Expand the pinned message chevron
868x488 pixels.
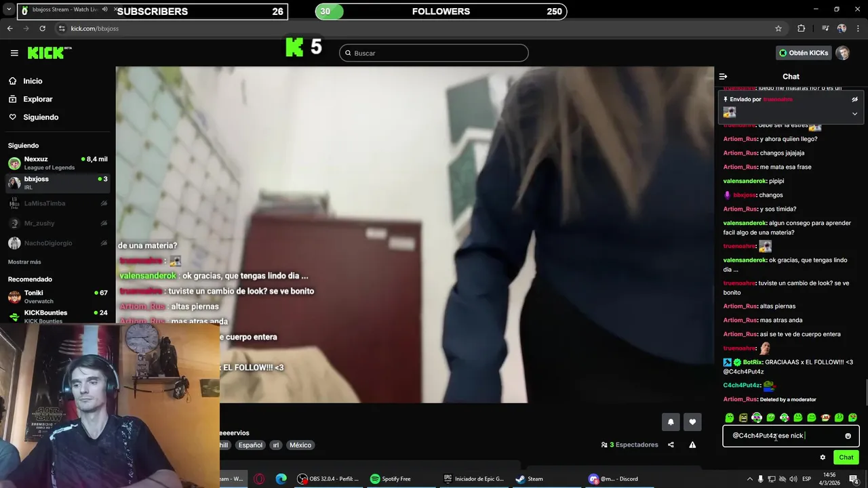(x=855, y=114)
